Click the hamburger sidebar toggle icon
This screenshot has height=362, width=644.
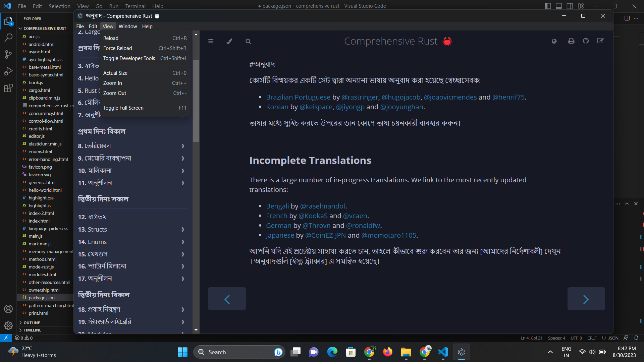[211, 41]
